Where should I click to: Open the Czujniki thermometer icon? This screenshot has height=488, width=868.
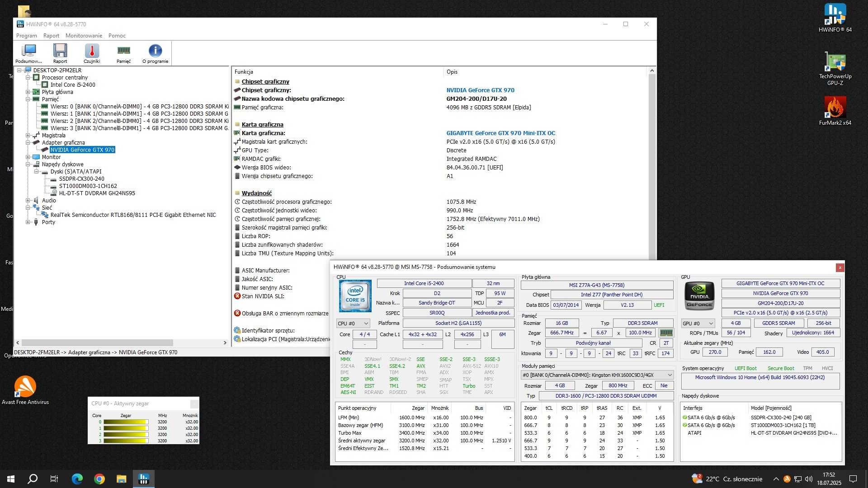[92, 53]
